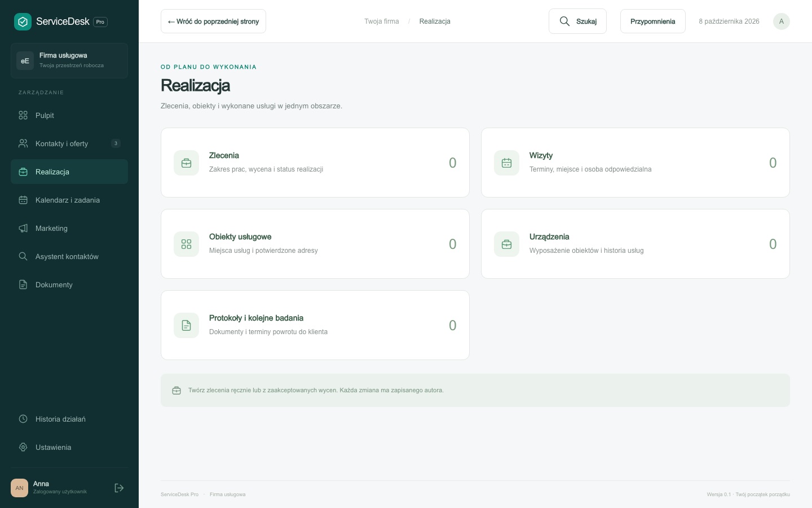Click the Obiekty usługowe card grid icon
The width and height of the screenshot is (812, 508).
coord(186,244)
